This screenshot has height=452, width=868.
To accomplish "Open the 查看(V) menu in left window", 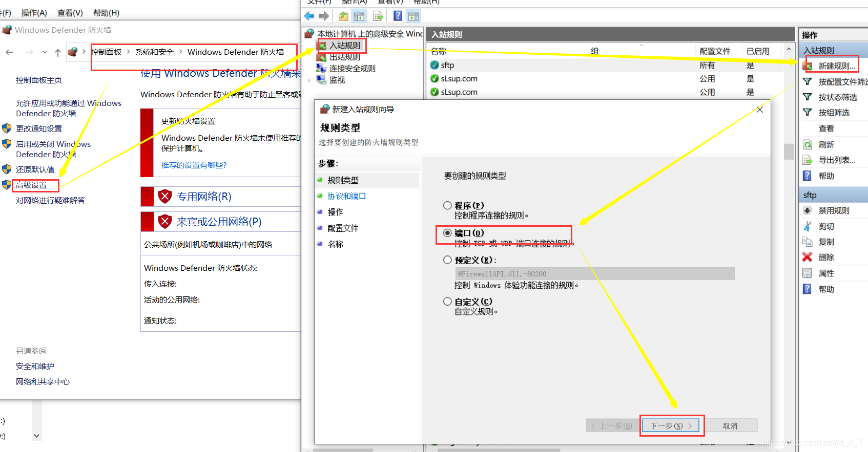I will [70, 13].
